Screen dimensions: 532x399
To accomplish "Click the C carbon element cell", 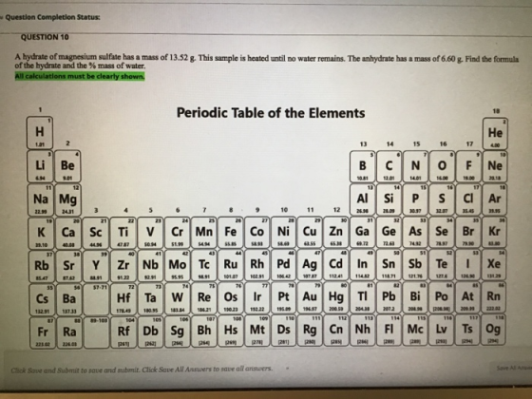I will [389, 166].
